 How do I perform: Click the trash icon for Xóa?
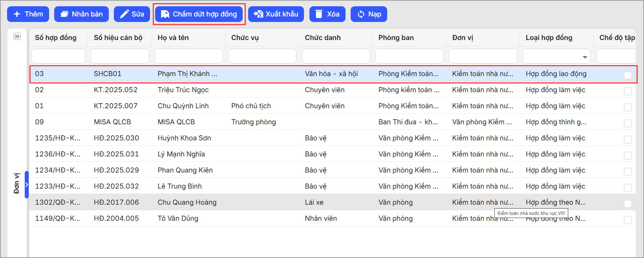319,14
